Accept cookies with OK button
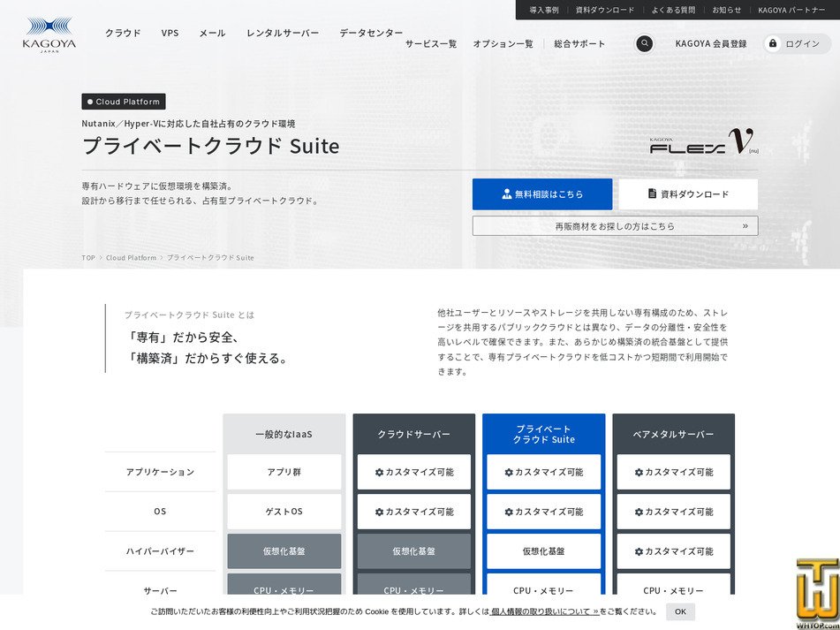The height and width of the screenshot is (630, 840). (680, 611)
